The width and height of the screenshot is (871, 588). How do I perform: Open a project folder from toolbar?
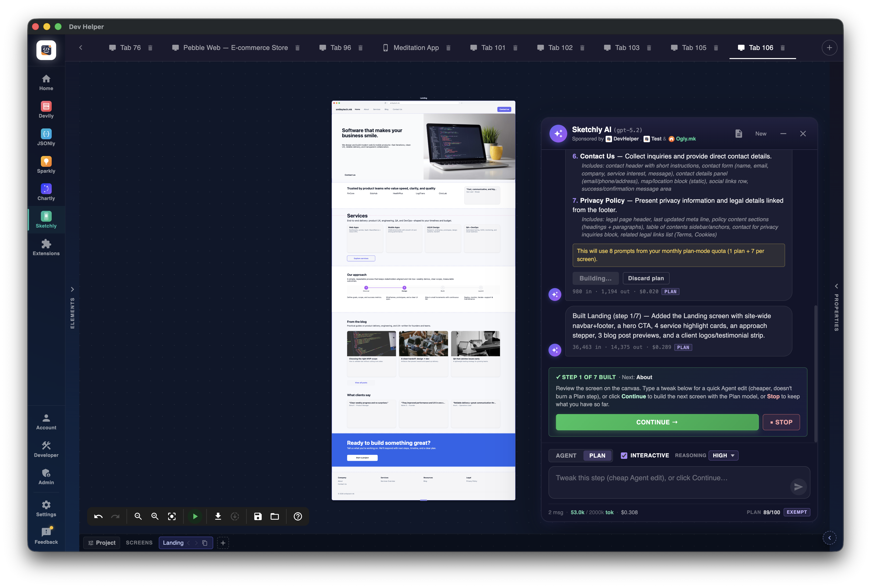pos(275,516)
